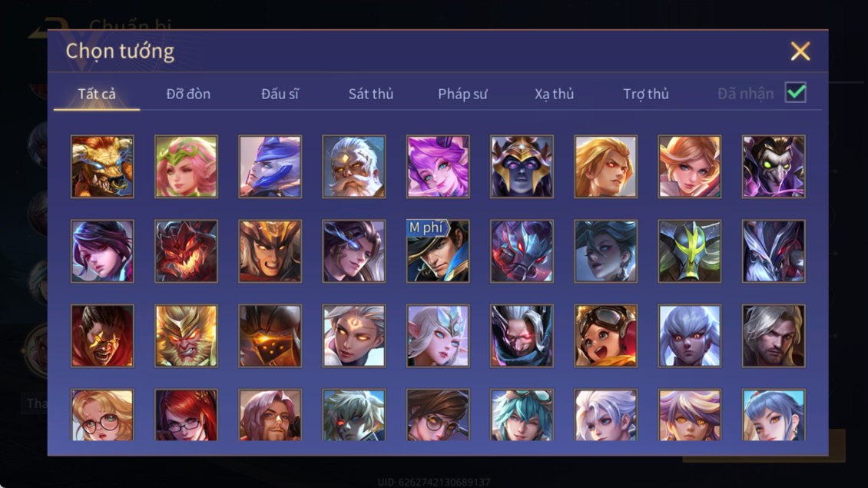Image resolution: width=868 pixels, height=488 pixels.
Task: Select the 'Đấu sĩ' tab
Action: pos(280,94)
